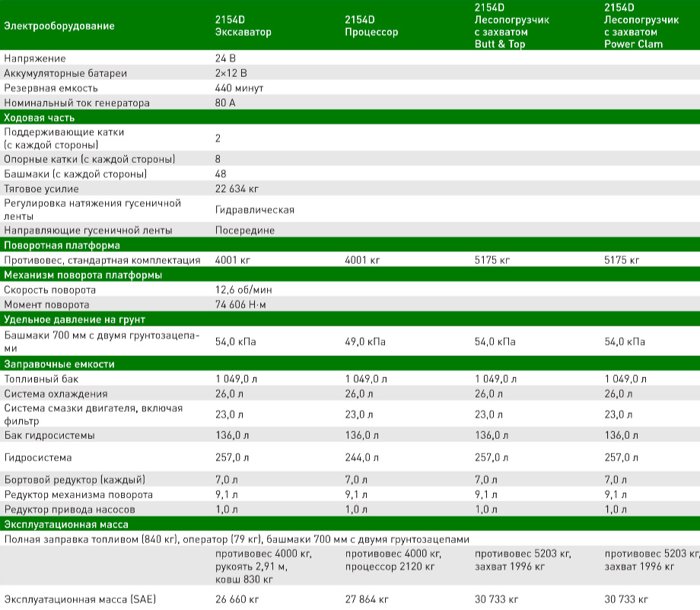Select the "Скорость поворота" row label
This screenshot has height=610, width=700.
click(x=50, y=290)
